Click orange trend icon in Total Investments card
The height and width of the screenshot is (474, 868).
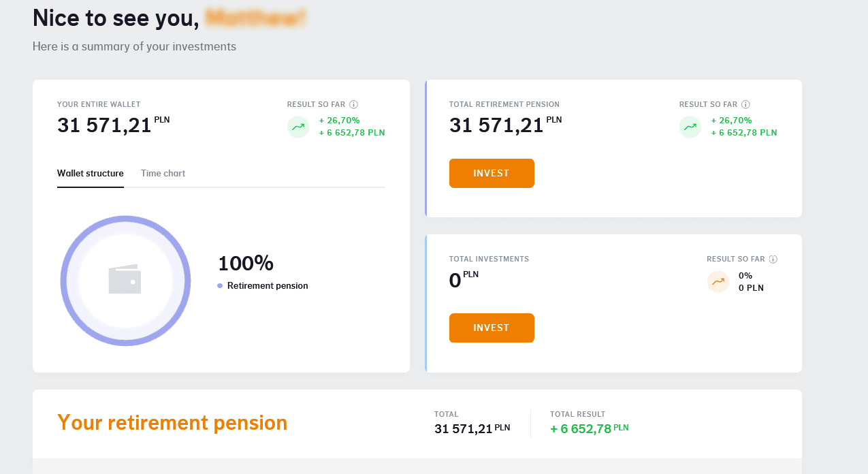pos(718,281)
